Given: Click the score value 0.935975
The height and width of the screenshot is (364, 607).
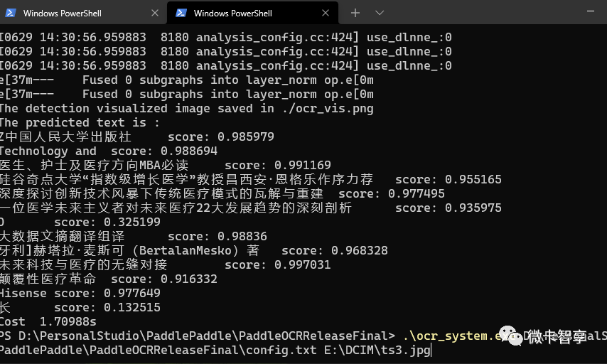Looking at the screenshot, I should [473, 208].
